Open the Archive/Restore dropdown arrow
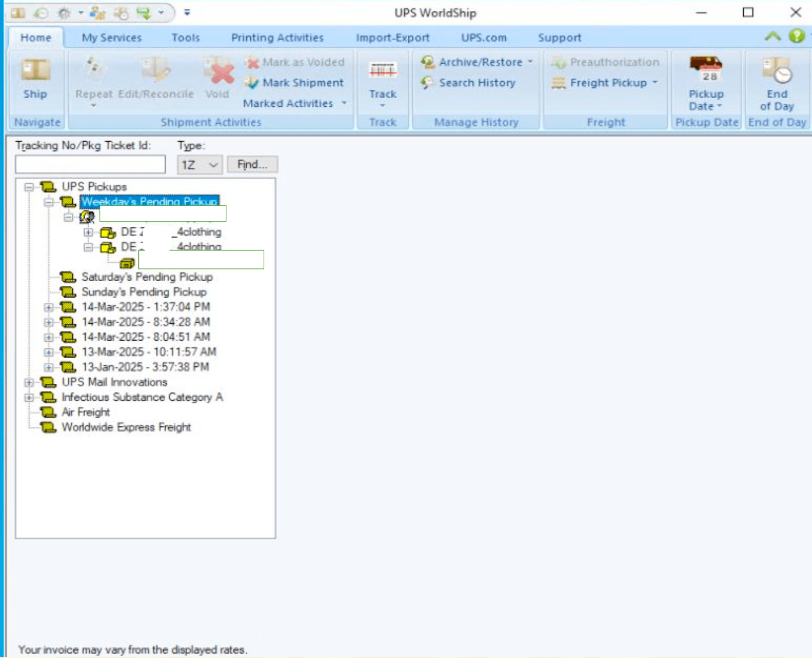Viewport: 812px width, 658px height. point(530,62)
